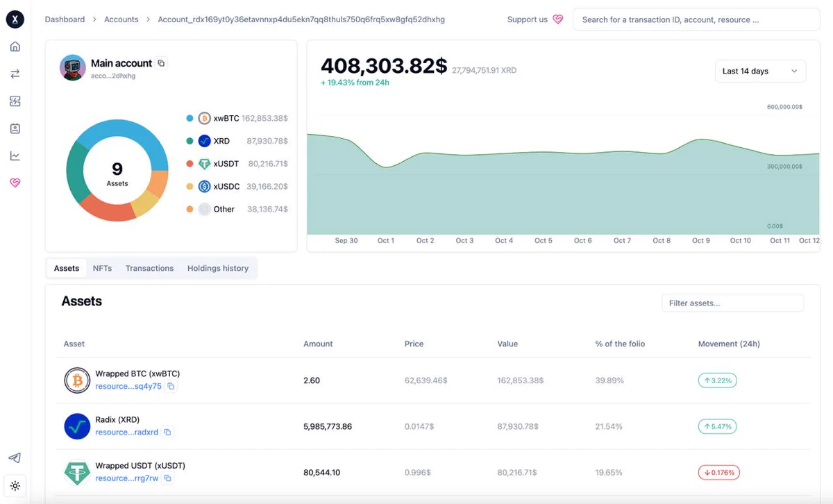Open the Holdings history tab
The width and height of the screenshot is (833, 504).
pyautogui.click(x=218, y=268)
